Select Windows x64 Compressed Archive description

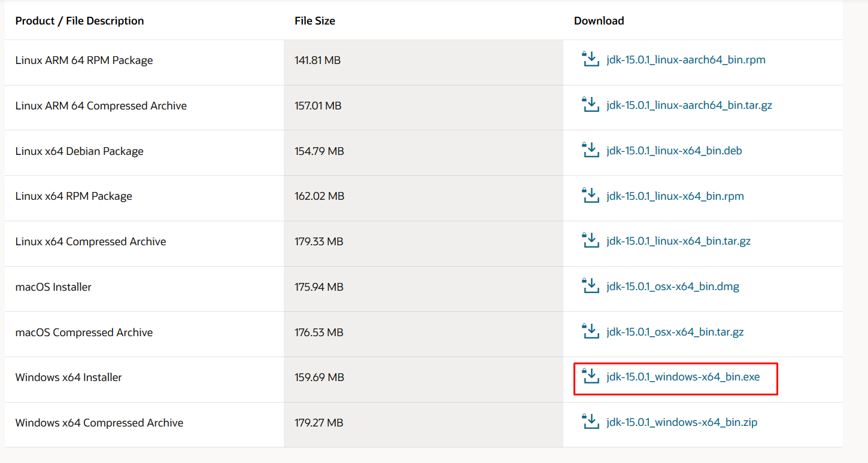pyautogui.click(x=99, y=423)
